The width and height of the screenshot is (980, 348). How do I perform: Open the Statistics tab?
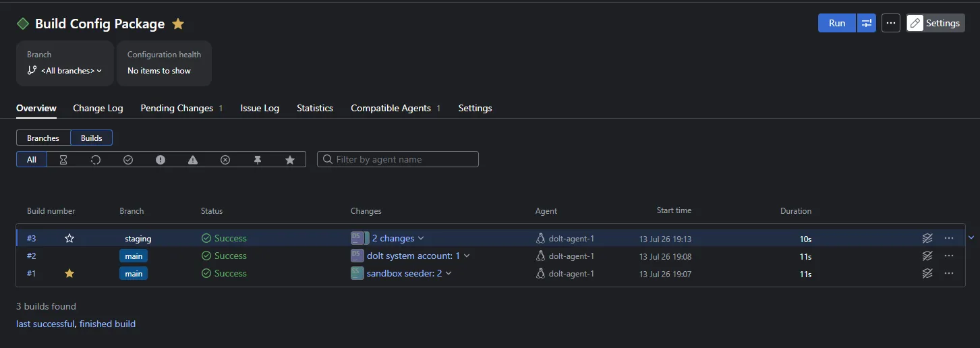(x=315, y=108)
